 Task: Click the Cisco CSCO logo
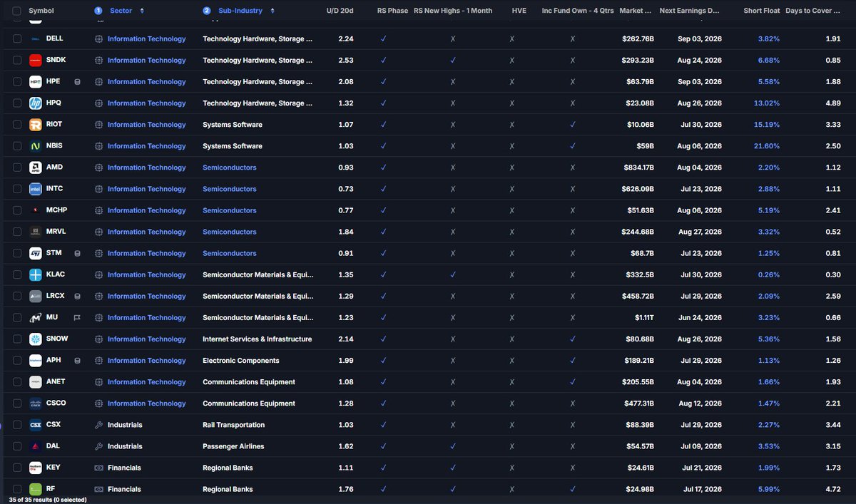tap(36, 403)
